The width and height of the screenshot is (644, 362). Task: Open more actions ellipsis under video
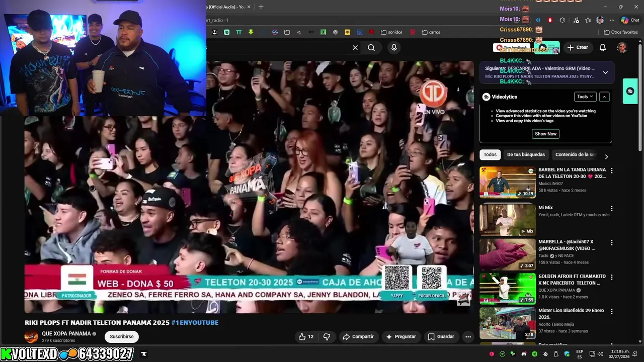(468, 337)
